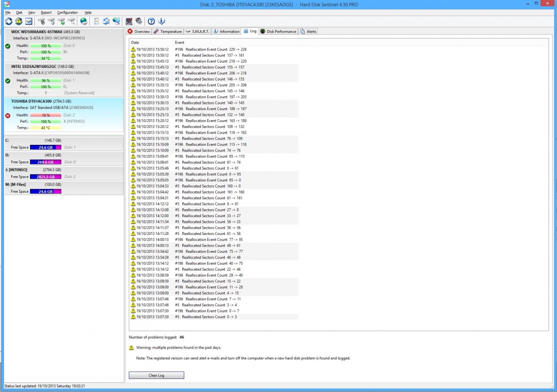Click warning icon of 'Reallocation Event Count 220 -> 226' row
Image resolution: width=557 pixels, height=392 pixels.
(x=133, y=49)
